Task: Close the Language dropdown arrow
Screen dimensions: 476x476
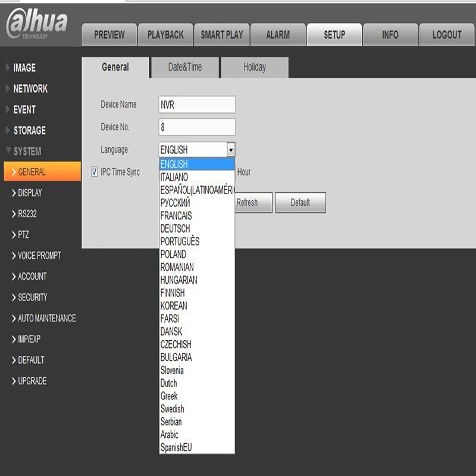Action: pyautogui.click(x=231, y=150)
